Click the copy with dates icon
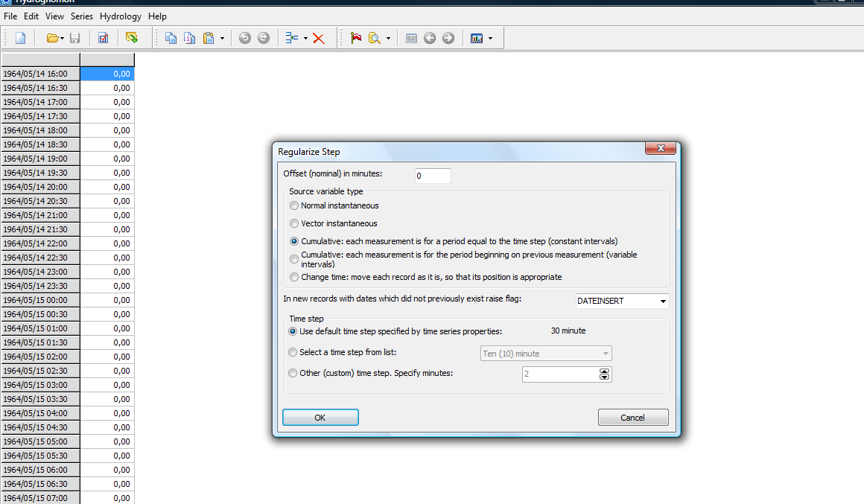 point(189,38)
